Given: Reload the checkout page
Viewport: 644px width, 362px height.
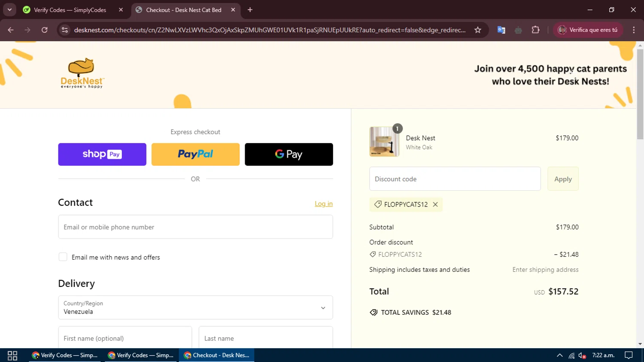Looking at the screenshot, I should point(45,30).
